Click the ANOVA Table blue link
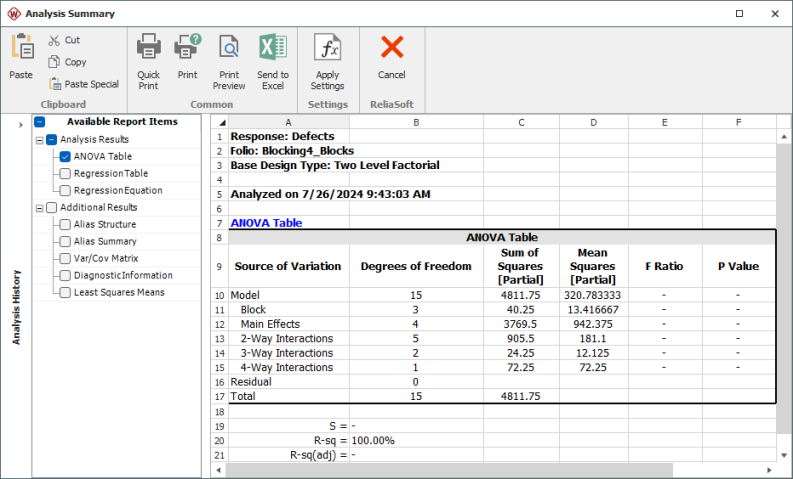The width and height of the screenshot is (793, 479). click(266, 223)
